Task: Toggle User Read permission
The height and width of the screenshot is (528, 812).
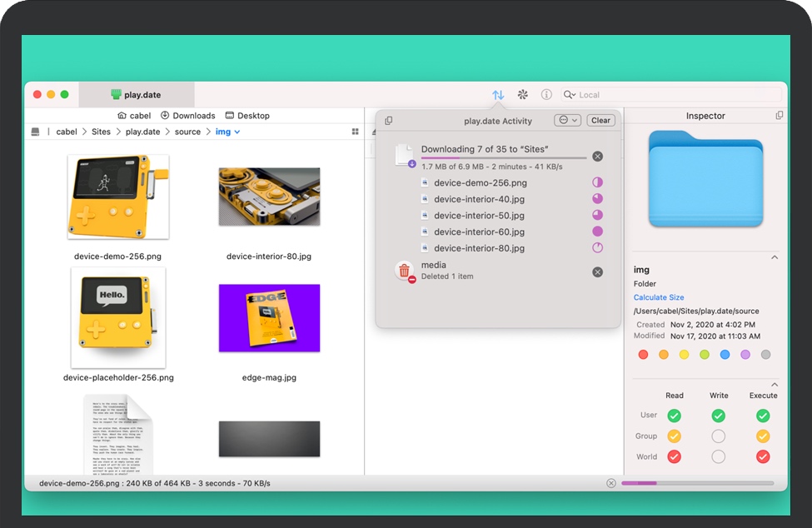Action: (x=675, y=416)
